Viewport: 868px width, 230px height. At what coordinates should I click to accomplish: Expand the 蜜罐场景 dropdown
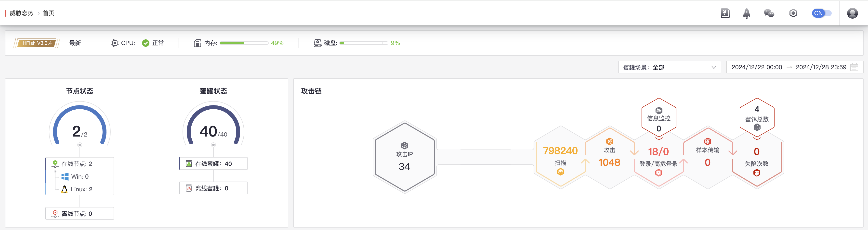(670, 67)
